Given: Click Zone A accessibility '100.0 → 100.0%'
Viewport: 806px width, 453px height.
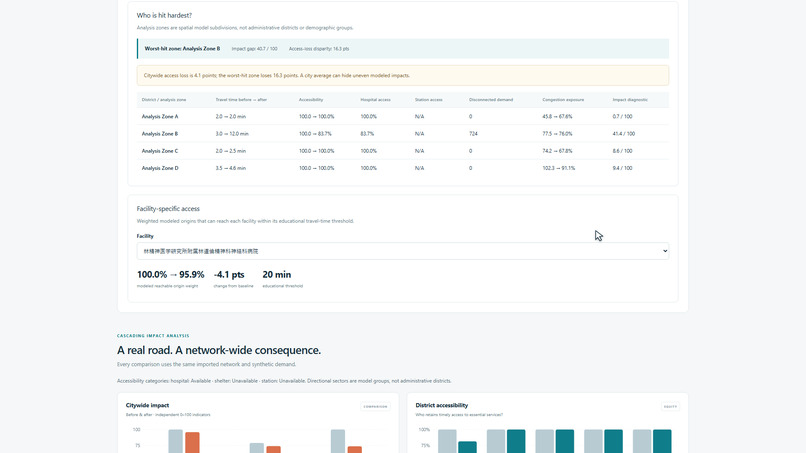Looking at the screenshot, I should 317,117.
